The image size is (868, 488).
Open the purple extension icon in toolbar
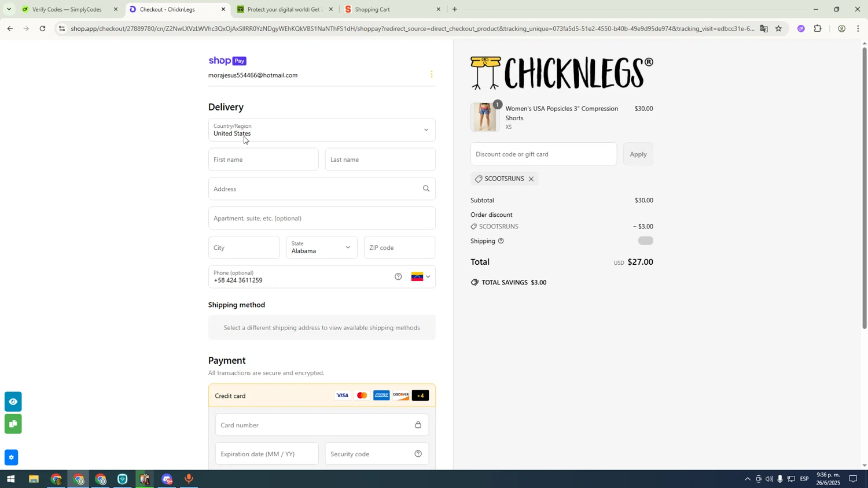(801, 28)
